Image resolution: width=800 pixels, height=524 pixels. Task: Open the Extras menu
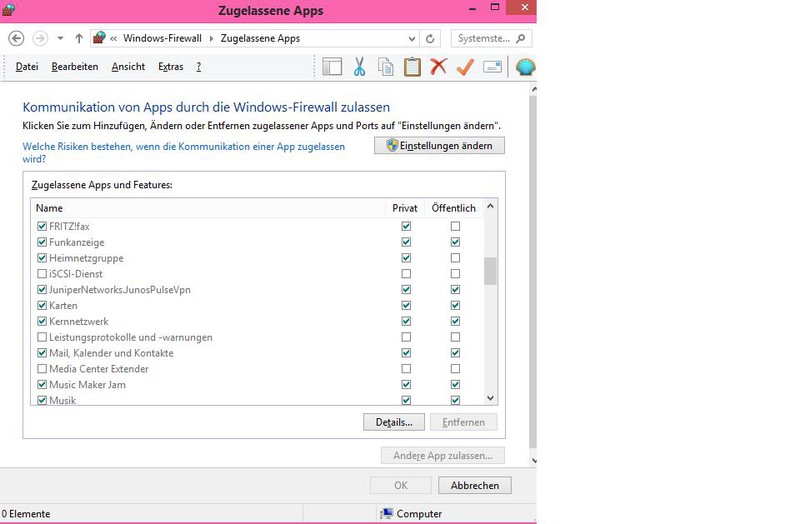coord(170,67)
